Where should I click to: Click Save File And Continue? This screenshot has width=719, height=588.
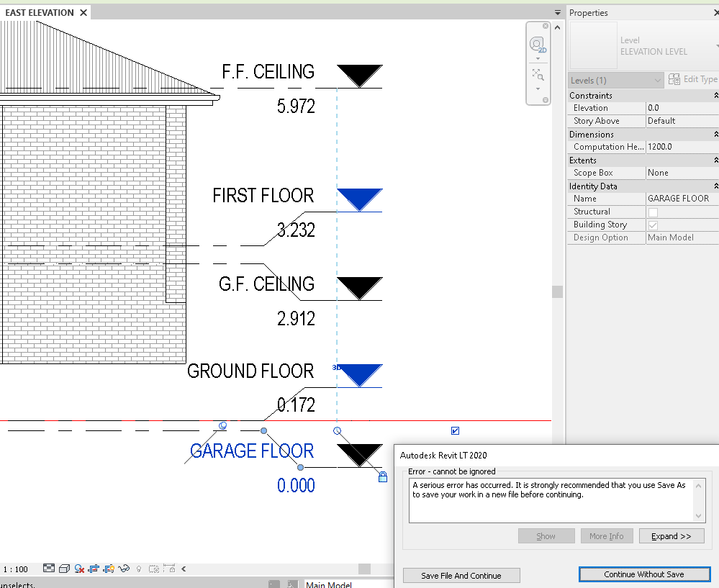tap(461, 575)
